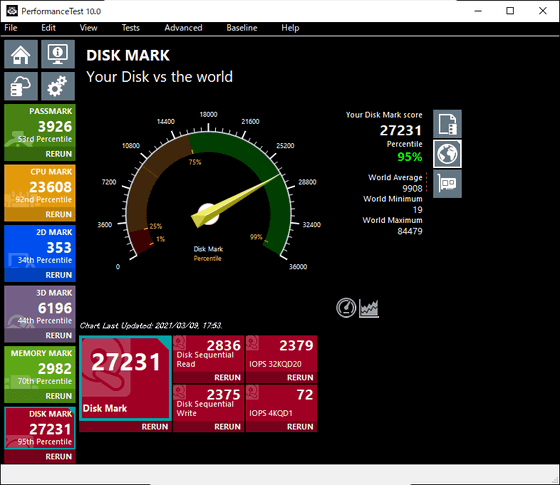The image size is (560, 485).
Task: Open the cloud baseline management icon
Action: point(21,86)
